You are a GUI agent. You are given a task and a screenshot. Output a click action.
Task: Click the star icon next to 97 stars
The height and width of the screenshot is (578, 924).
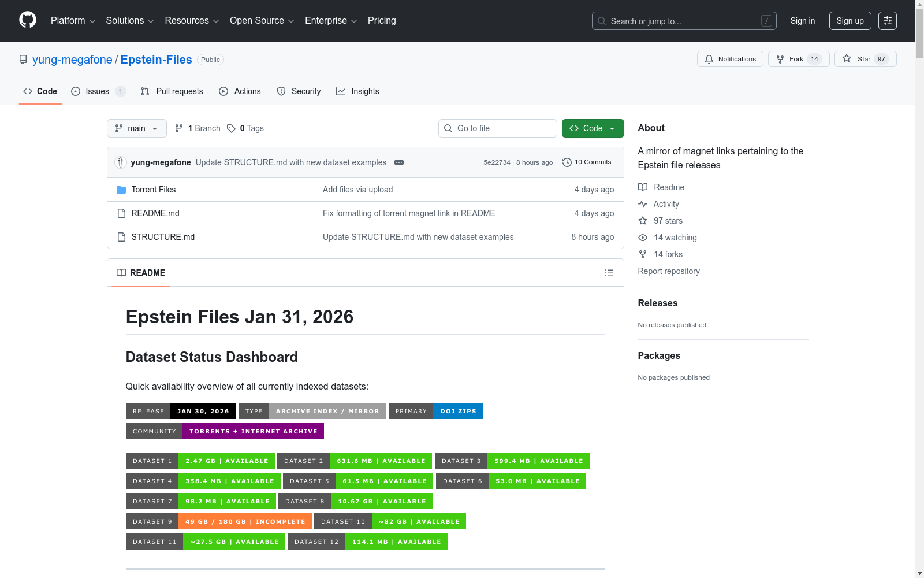coord(643,221)
